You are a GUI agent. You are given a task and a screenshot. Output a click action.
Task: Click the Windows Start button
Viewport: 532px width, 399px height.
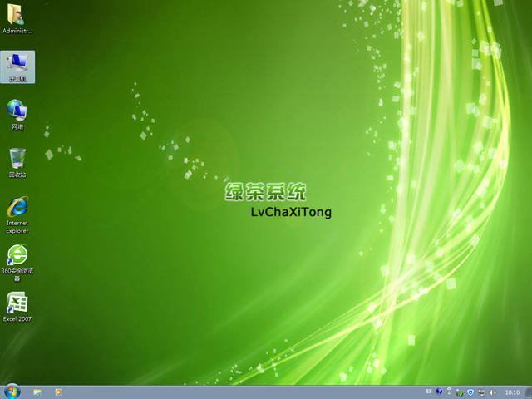pyautogui.click(x=12, y=392)
